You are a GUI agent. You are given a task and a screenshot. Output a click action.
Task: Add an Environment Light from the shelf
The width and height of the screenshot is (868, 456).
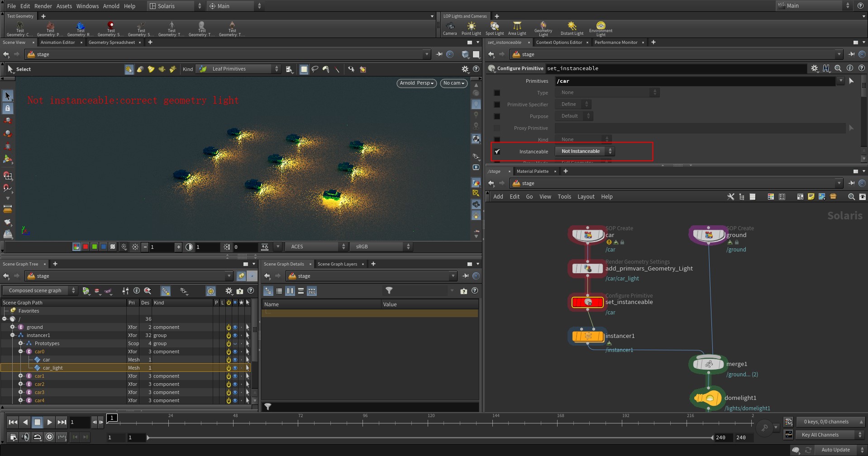[x=601, y=28]
